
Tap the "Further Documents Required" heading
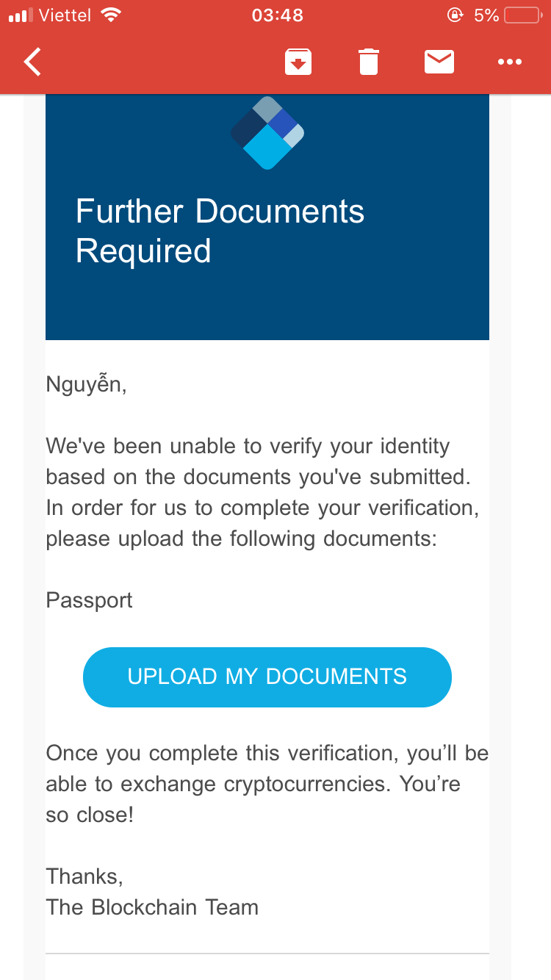(x=220, y=231)
